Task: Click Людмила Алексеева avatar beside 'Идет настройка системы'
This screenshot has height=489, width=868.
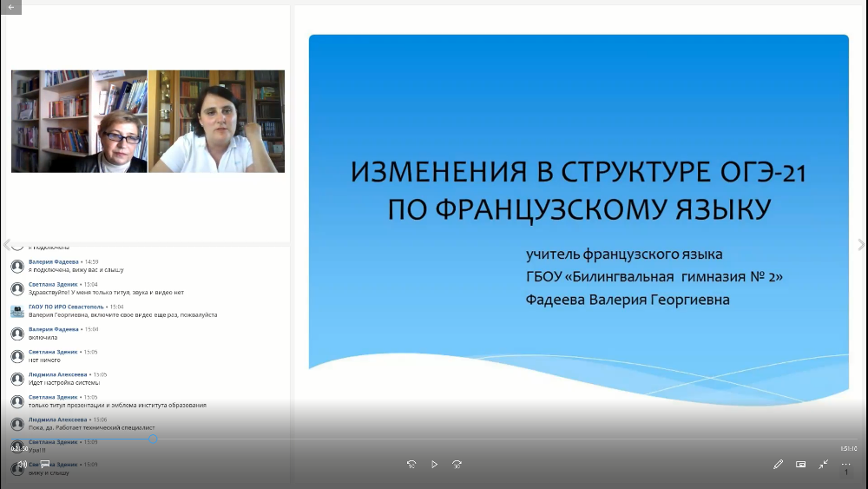Action: pos(16,379)
